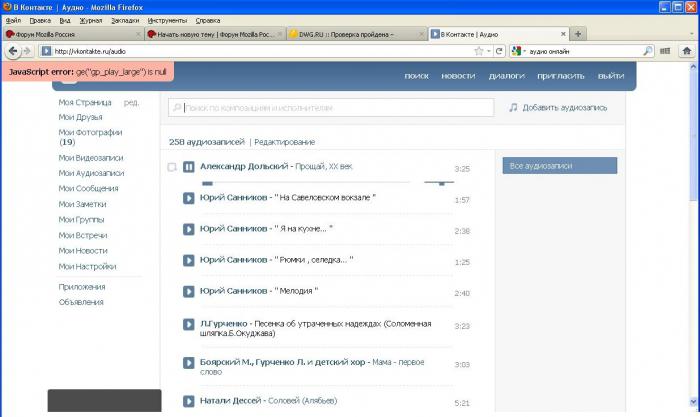700x417 pixels.
Task: Open Мои Сообщения sidebar link
Action: pyautogui.click(x=88, y=188)
